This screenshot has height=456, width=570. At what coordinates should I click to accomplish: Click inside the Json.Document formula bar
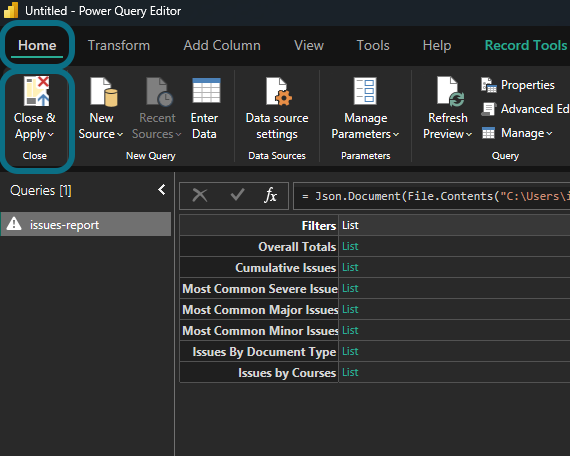click(431, 196)
